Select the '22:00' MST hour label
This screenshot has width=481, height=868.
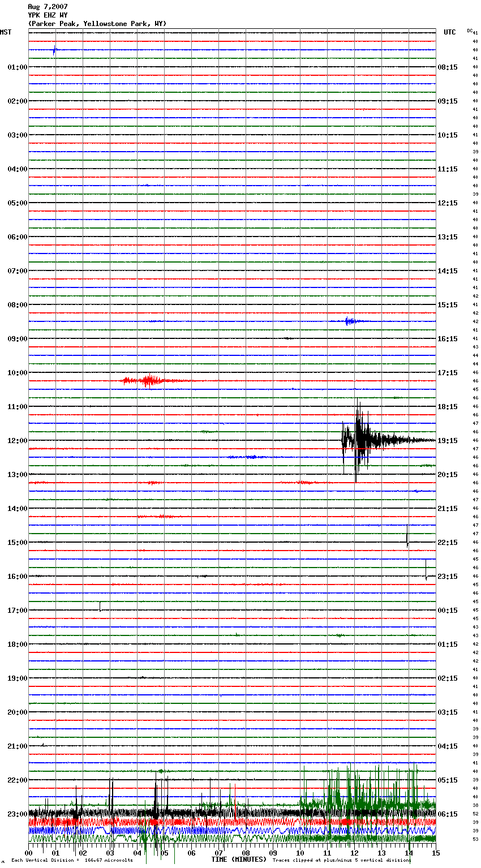pos(18,780)
